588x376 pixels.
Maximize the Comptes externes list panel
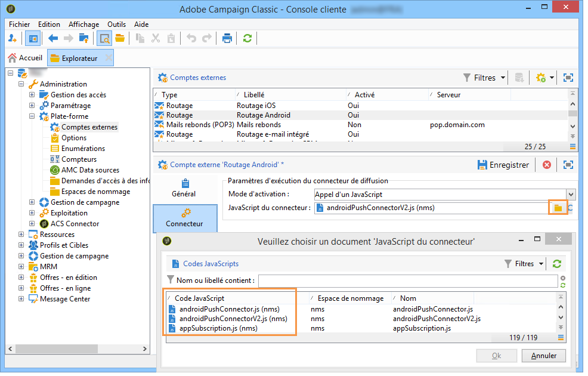(568, 78)
